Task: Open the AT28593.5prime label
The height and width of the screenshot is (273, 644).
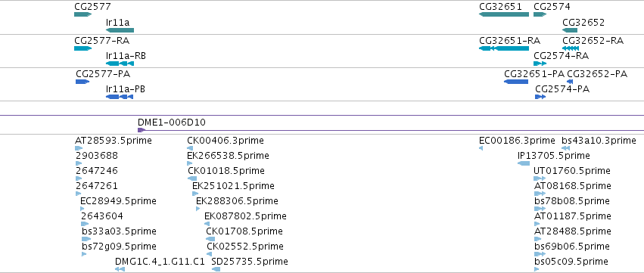Action: [114, 141]
